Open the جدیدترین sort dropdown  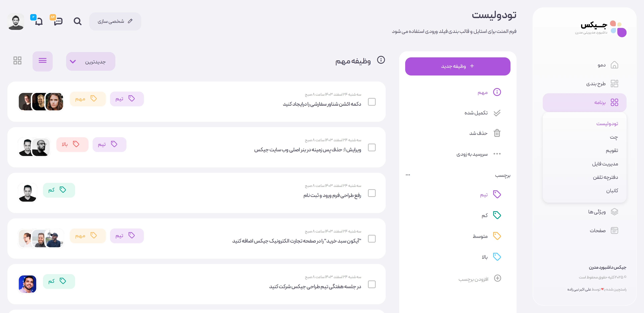(x=91, y=62)
